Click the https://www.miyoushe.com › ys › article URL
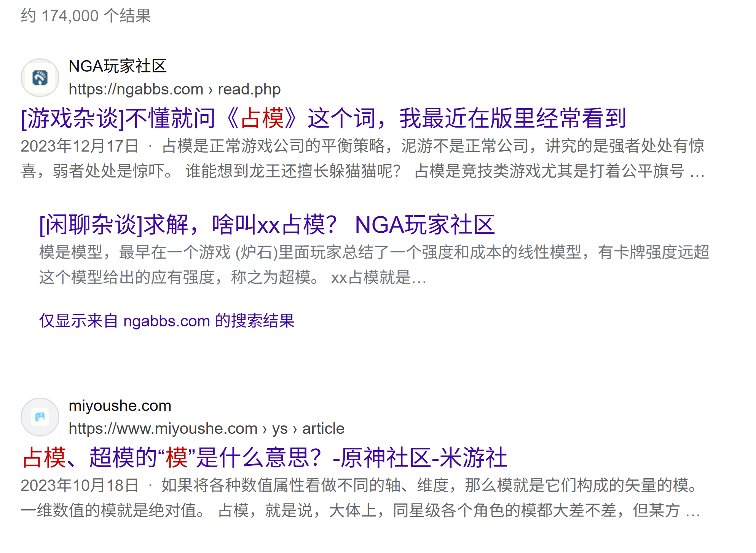The height and width of the screenshot is (553, 756). tap(206, 428)
